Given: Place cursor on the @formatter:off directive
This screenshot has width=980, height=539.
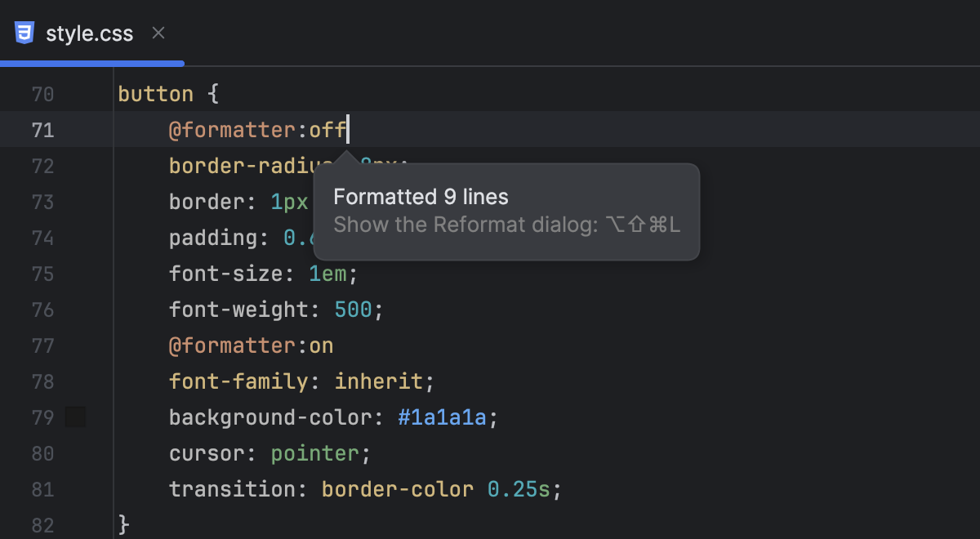Looking at the screenshot, I should coord(255,129).
